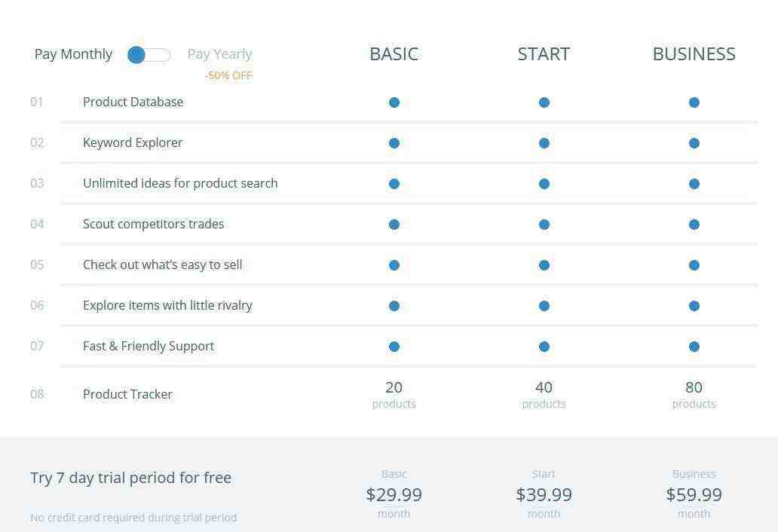The width and height of the screenshot is (778, 532).
Task: Click Fast & Friendly Support dot under BUSINESS
Action: coord(694,347)
